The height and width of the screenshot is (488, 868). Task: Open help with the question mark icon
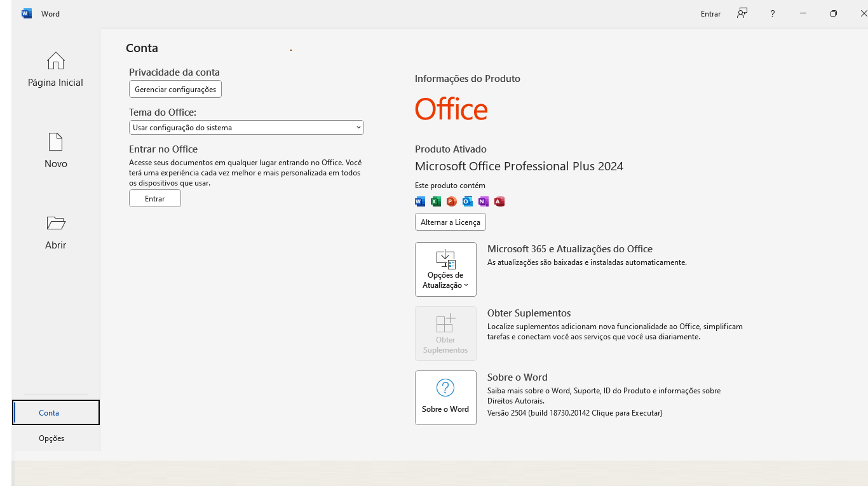[772, 13]
